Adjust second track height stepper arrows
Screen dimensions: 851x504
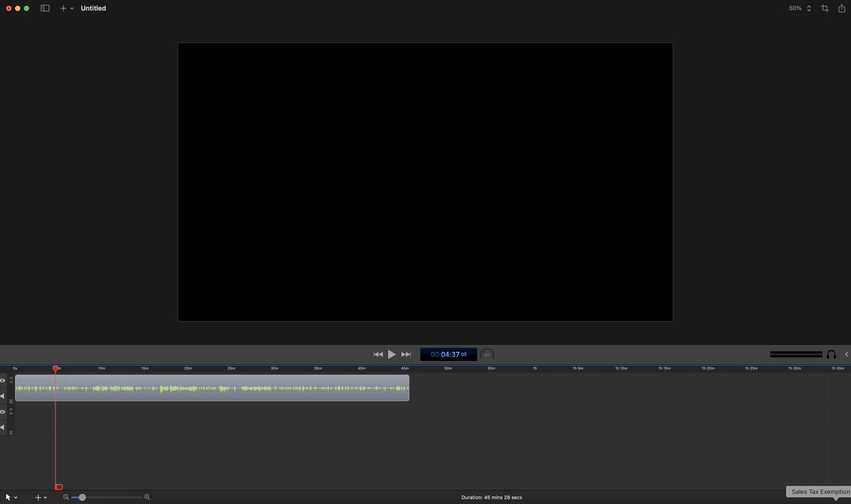pyautogui.click(x=11, y=412)
